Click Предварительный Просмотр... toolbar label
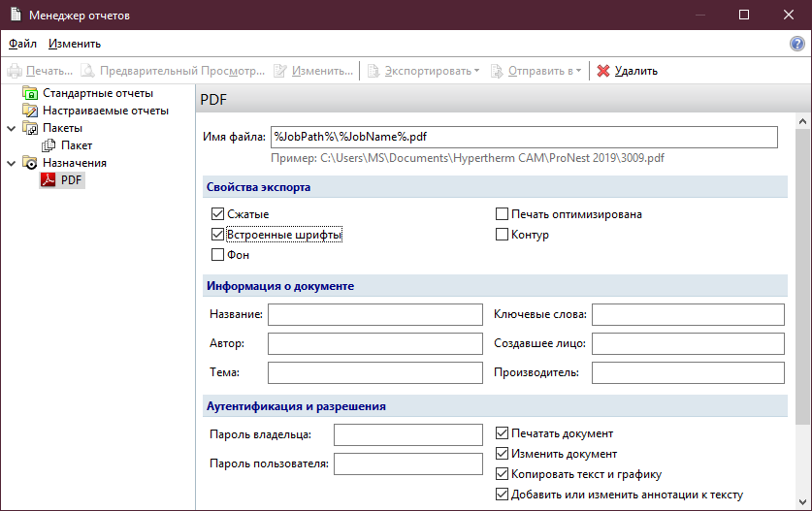Screen dimensions: 812x511 pyautogui.click(x=182, y=71)
